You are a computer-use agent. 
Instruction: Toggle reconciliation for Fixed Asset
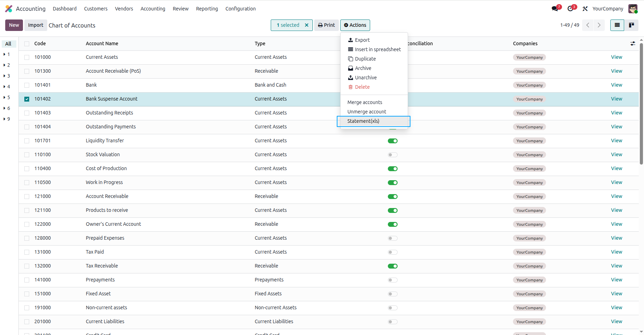coord(393,294)
